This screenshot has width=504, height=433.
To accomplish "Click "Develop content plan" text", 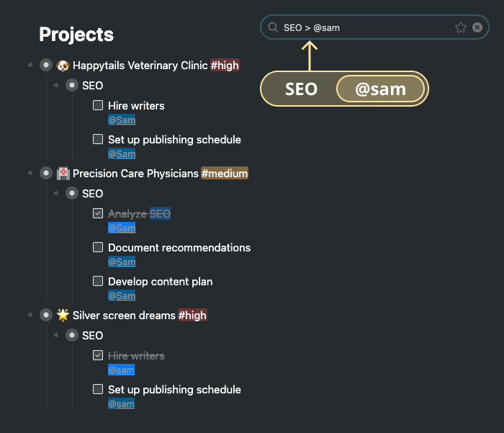I will click(161, 282).
